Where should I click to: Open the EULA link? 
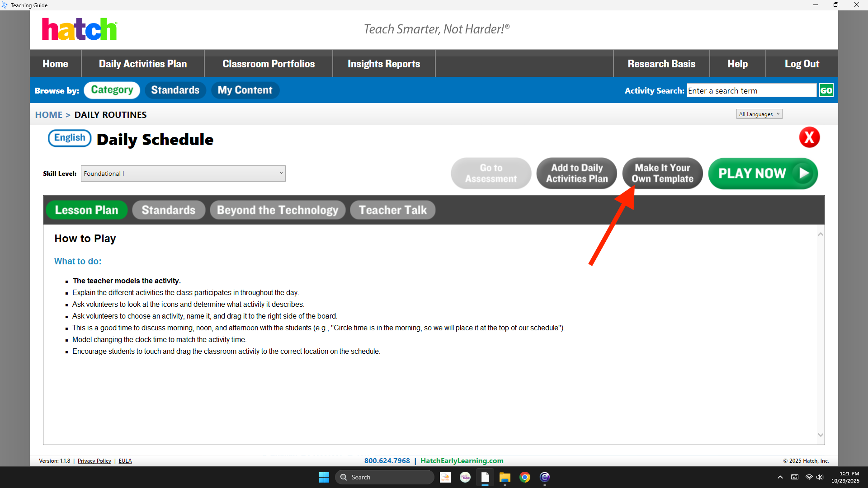tap(125, 461)
